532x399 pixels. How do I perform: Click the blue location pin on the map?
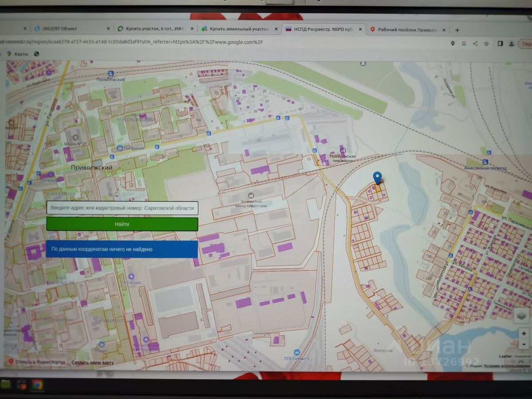point(377,178)
